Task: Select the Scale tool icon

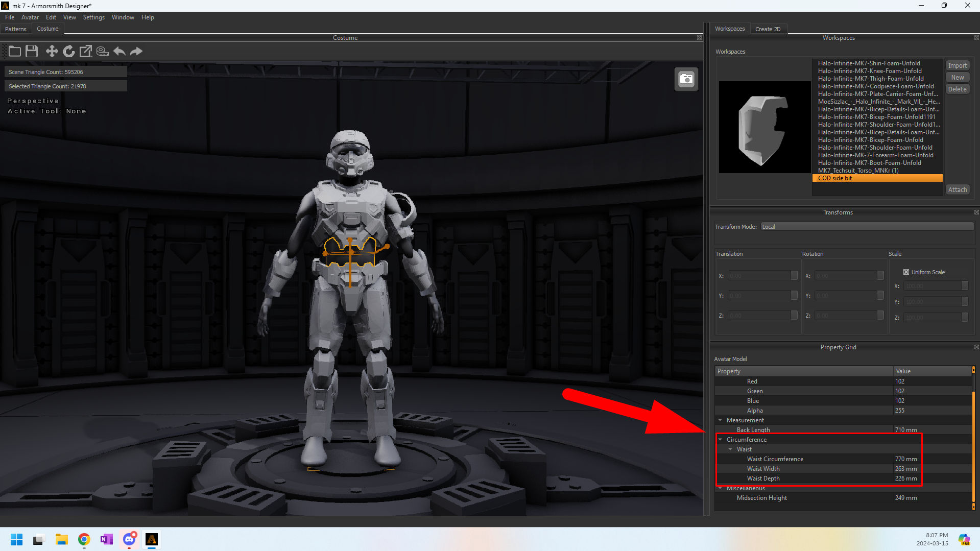Action: [x=86, y=51]
